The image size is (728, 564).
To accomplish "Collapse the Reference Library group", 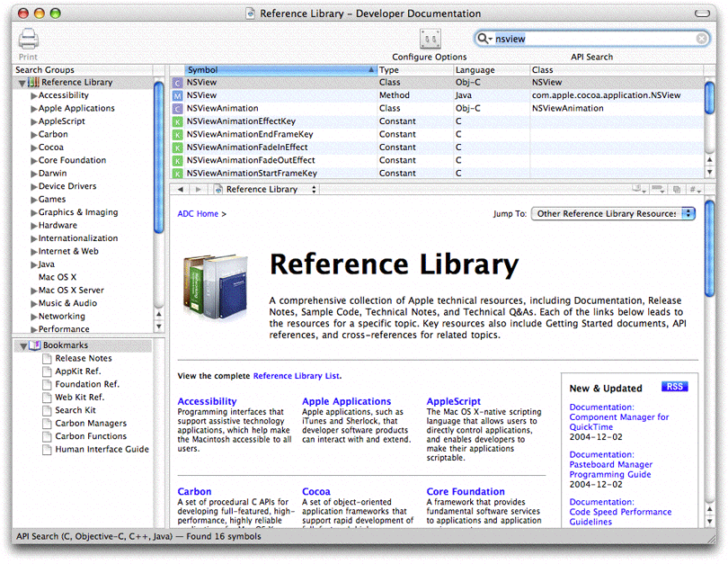I will (x=22, y=83).
